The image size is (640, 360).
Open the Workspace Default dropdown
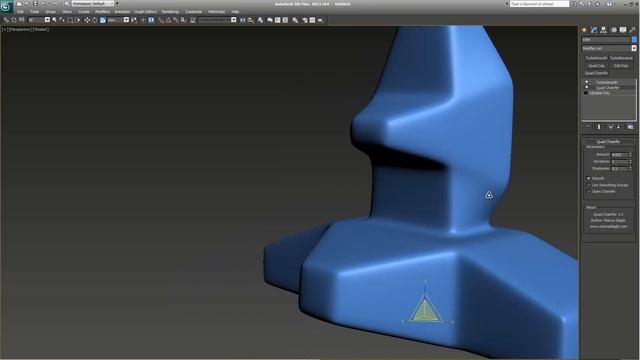point(93,4)
